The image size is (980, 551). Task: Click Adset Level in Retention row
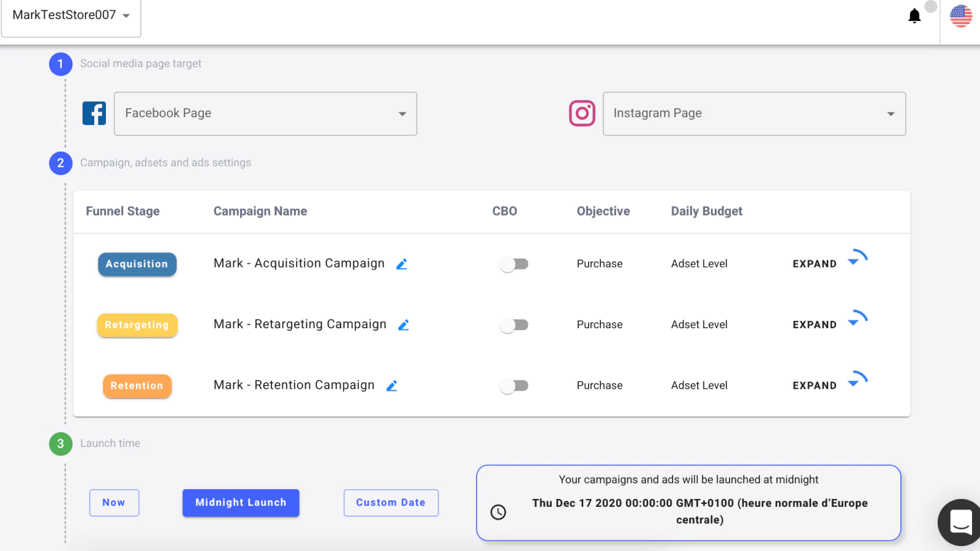pos(699,386)
